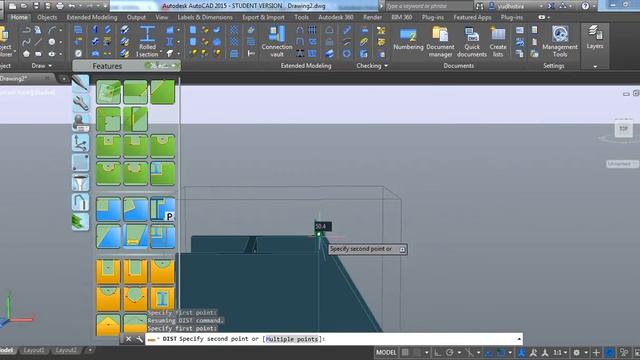Expand the Checking panel dropdown
640x360 pixels.
(x=386, y=66)
